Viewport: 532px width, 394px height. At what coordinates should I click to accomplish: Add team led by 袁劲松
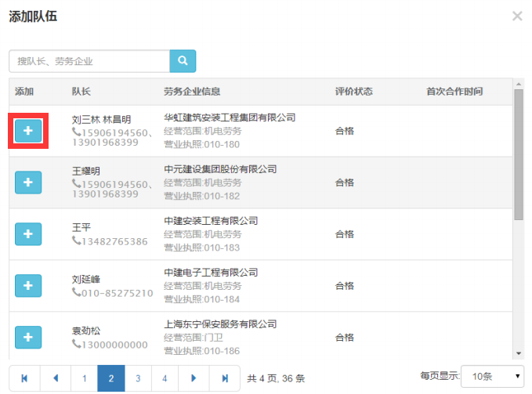tap(28, 338)
